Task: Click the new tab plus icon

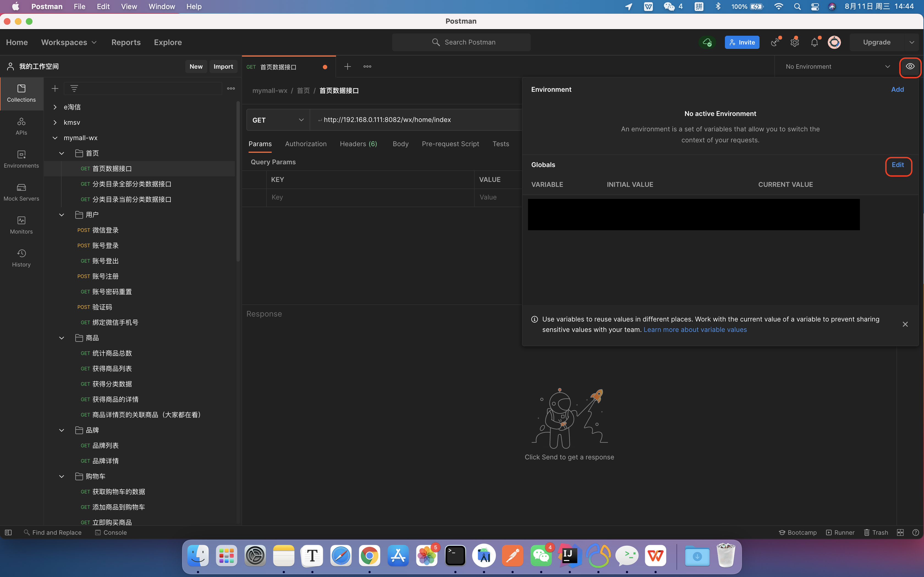Action: pos(347,66)
